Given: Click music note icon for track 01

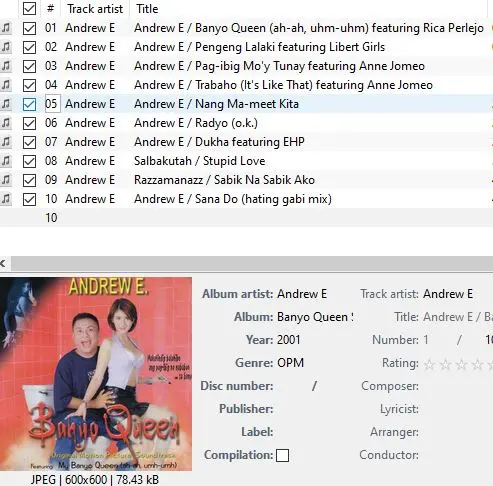Looking at the screenshot, I should [x=6, y=28].
